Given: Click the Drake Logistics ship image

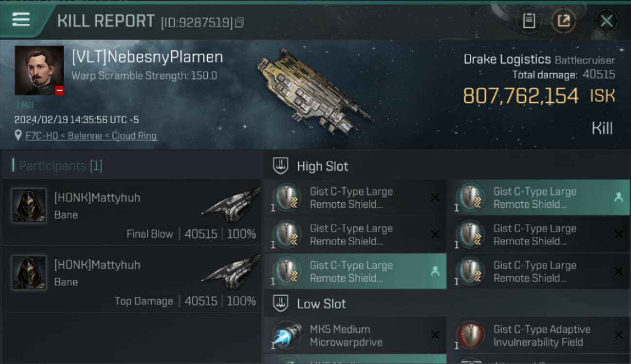Looking at the screenshot, I should pyautogui.click(x=315, y=90).
